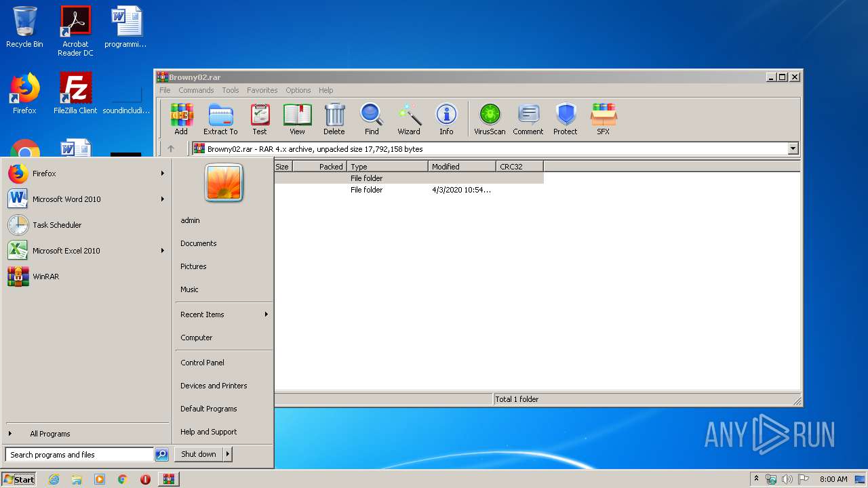Sort by the CRC32 column header

pos(519,167)
